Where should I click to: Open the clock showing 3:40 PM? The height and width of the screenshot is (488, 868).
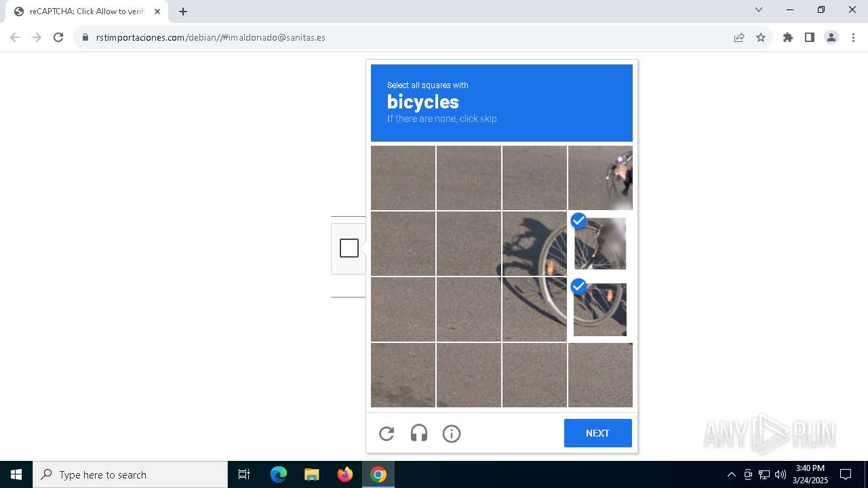(x=810, y=474)
